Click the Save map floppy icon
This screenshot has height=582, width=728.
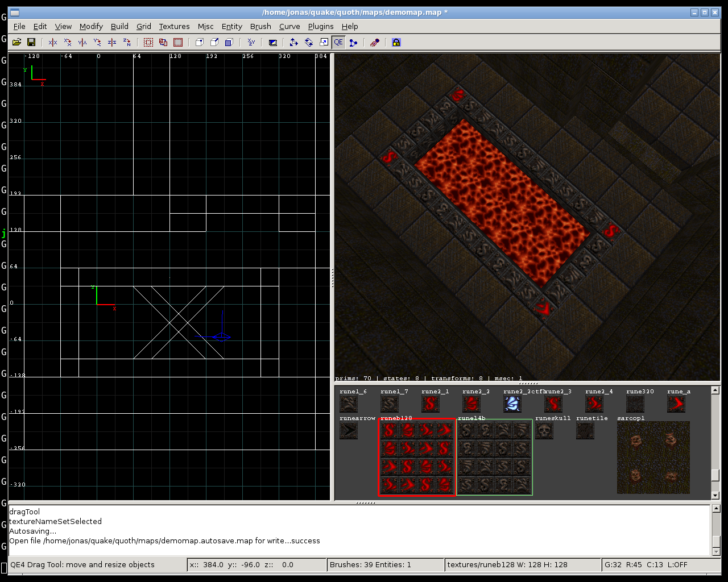[31, 42]
